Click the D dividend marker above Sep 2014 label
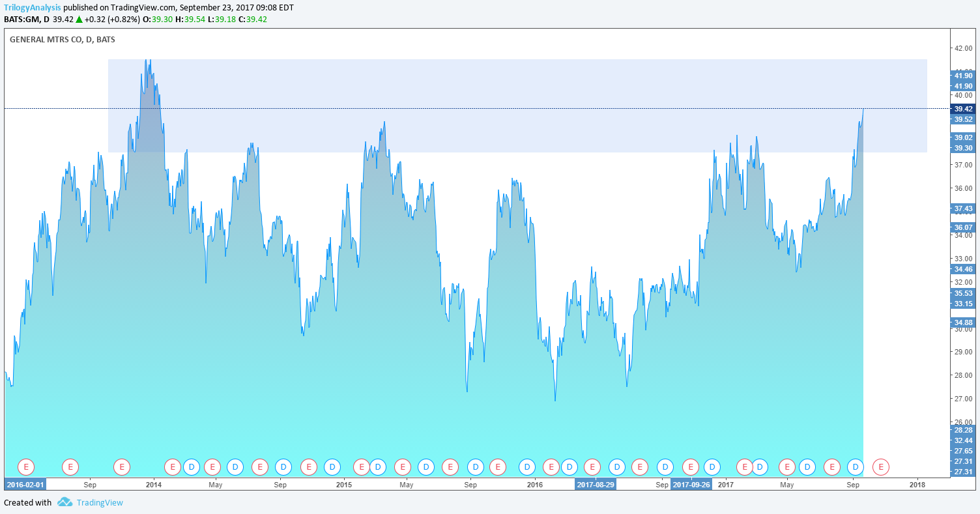 283,466
